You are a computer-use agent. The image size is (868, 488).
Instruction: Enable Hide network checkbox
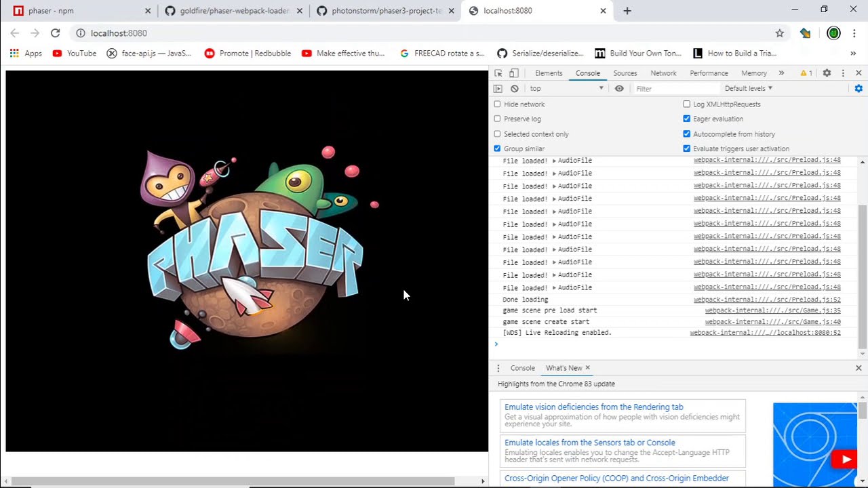tap(497, 104)
